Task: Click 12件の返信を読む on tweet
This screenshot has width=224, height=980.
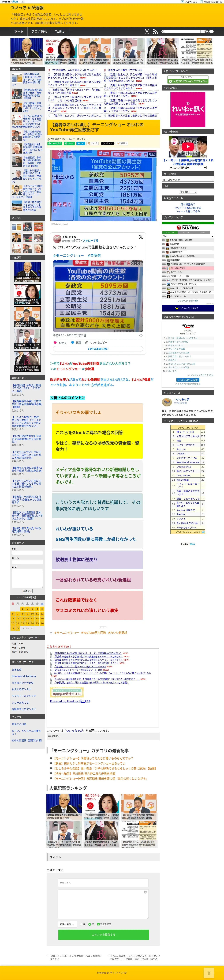Action: [x=98, y=349]
